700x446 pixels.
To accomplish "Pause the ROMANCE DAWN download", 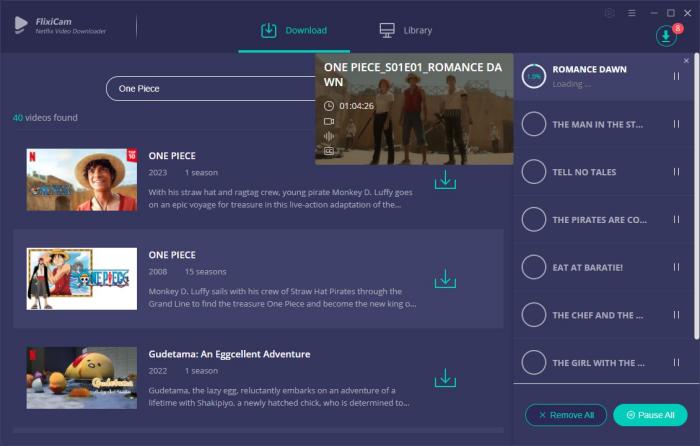I will pyautogui.click(x=677, y=76).
